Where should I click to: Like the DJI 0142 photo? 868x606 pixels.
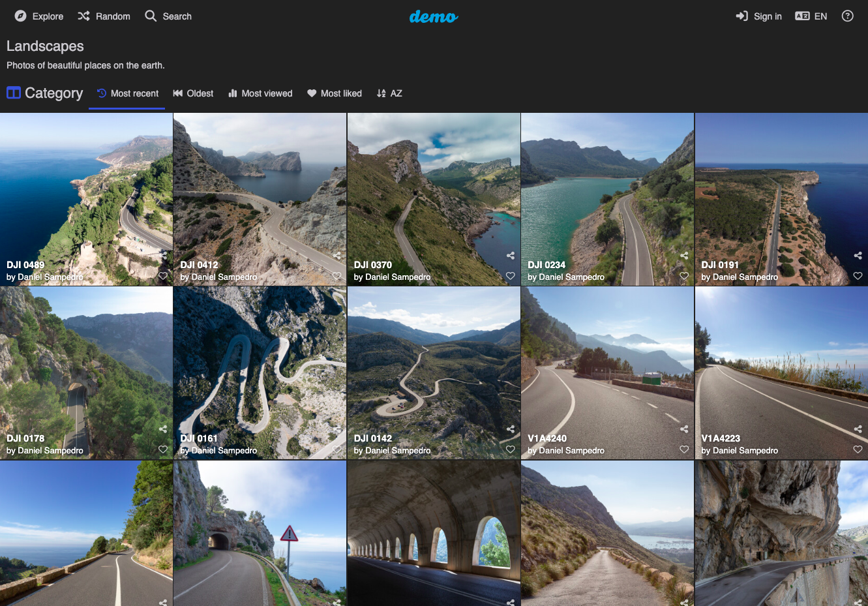click(511, 449)
